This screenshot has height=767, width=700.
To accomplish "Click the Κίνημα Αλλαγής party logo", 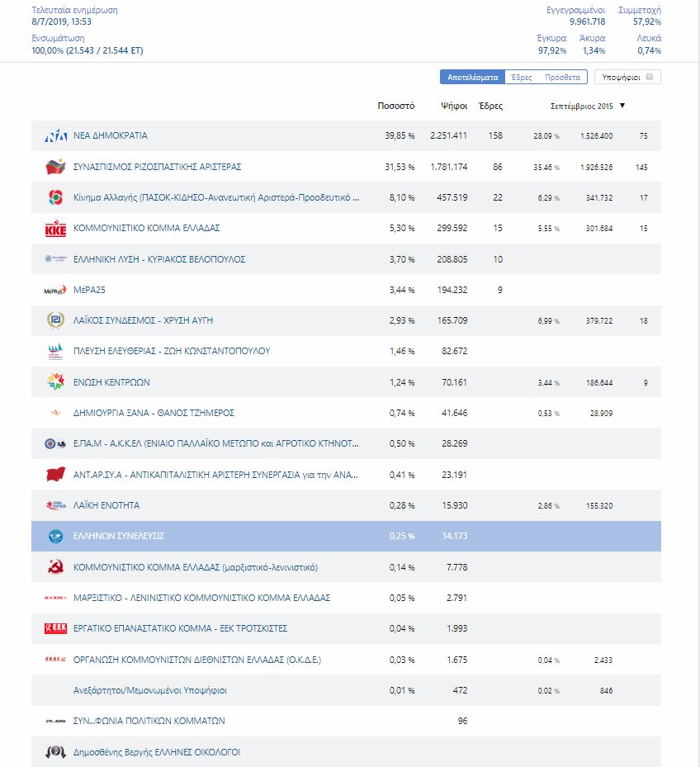I will pyautogui.click(x=55, y=197).
